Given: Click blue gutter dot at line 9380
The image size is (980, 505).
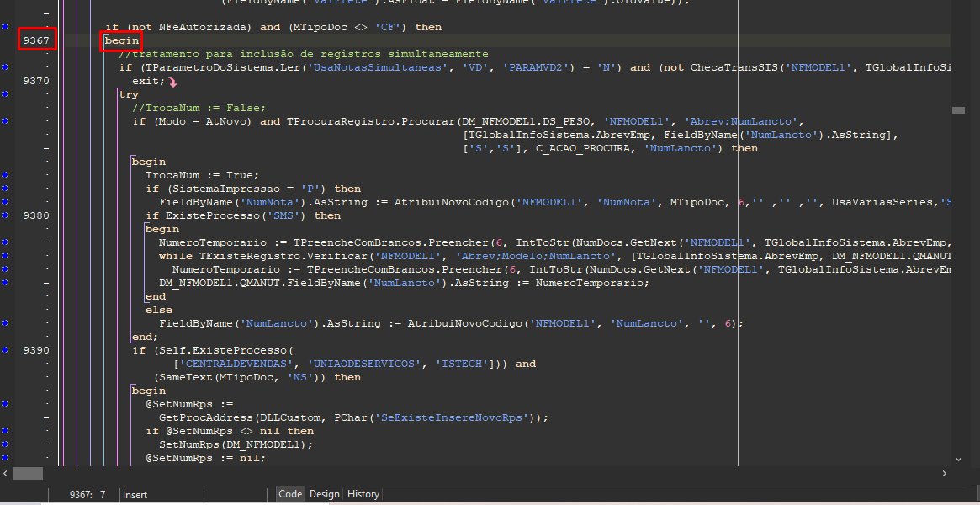Looking at the screenshot, I should pos(5,215).
